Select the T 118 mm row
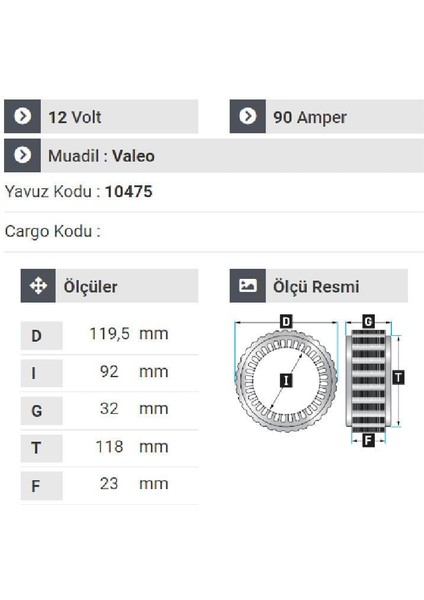 109,448
